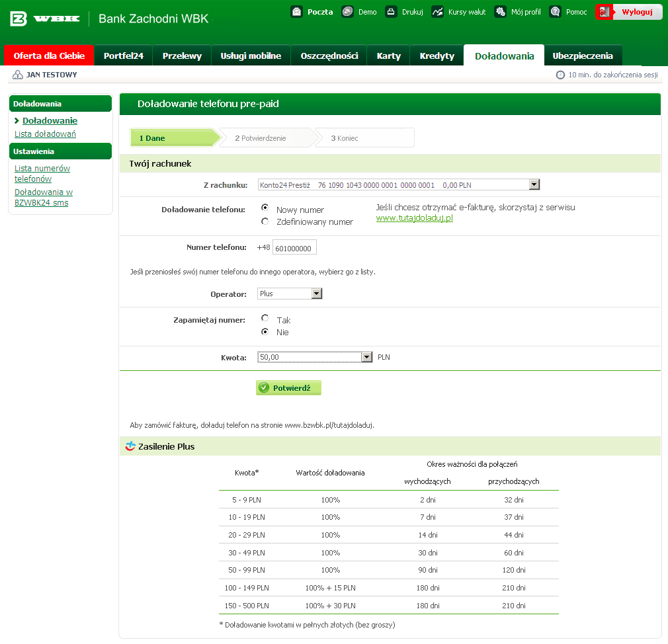Open the Ubezpieczenia tab
The width and height of the screenshot is (668, 644).
pyautogui.click(x=583, y=56)
